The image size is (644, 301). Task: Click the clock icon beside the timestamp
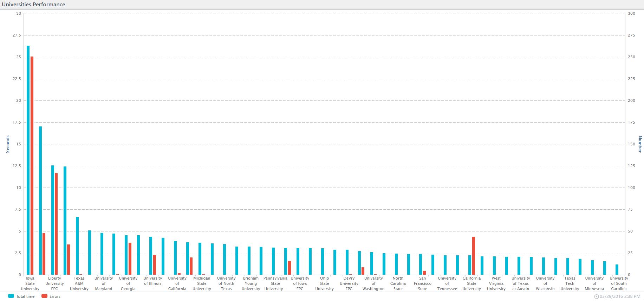[x=596, y=296]
